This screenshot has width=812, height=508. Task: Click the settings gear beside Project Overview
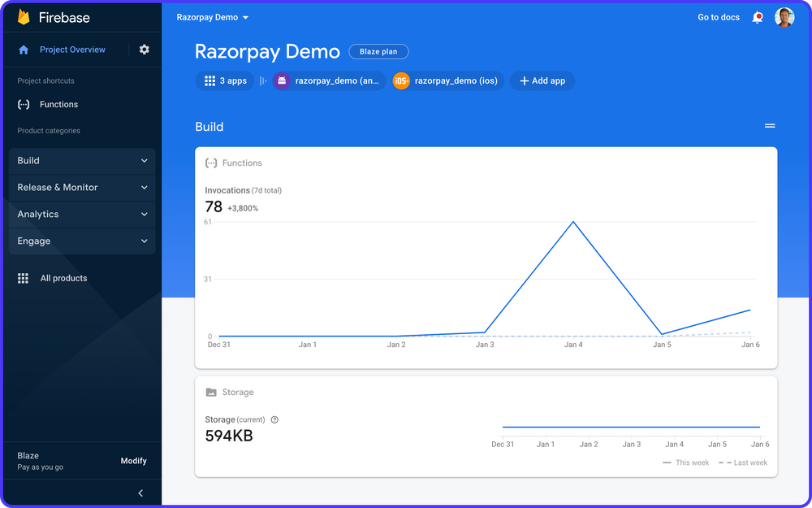[x=145, y=49]
